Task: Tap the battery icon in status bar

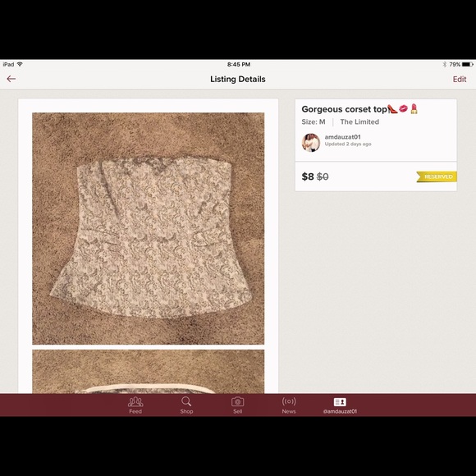Action: click(x=468, y=64)
